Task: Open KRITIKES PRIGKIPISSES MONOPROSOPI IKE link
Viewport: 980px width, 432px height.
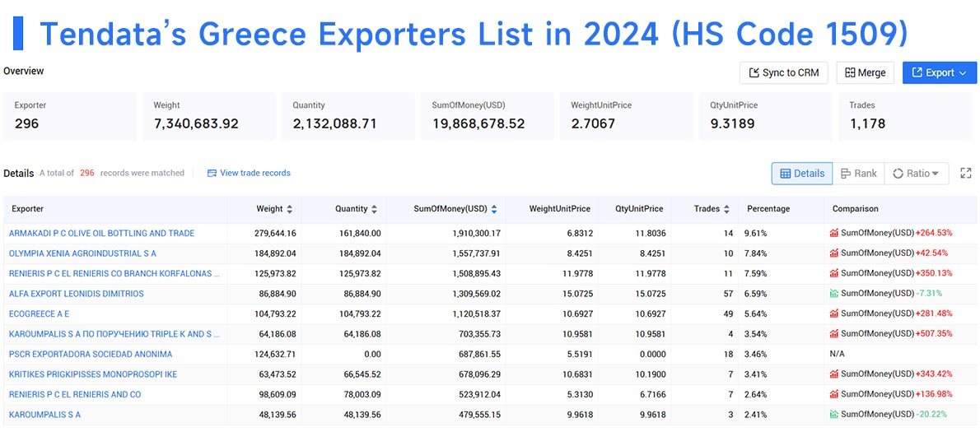Action: [93, 374]
